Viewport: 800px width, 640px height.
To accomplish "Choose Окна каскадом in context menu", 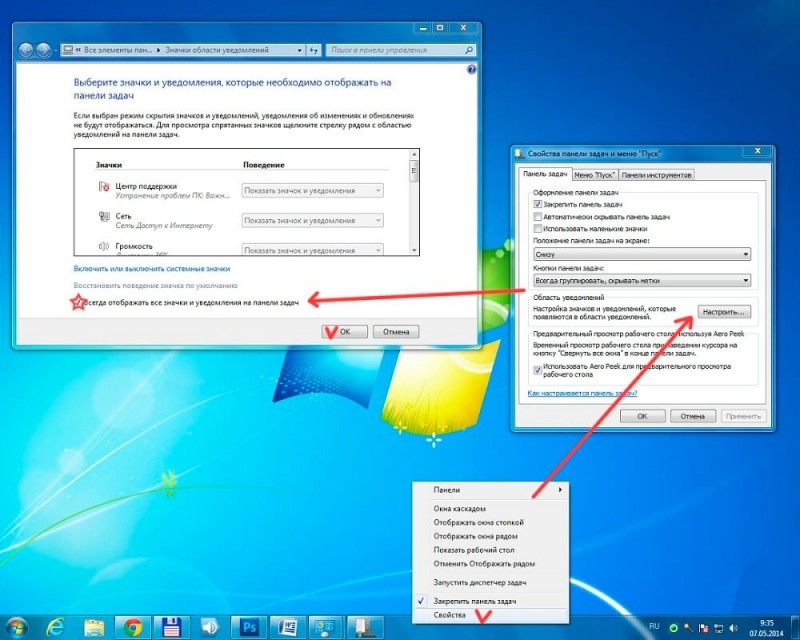I will pyautogui.click(x=490, y=509).
